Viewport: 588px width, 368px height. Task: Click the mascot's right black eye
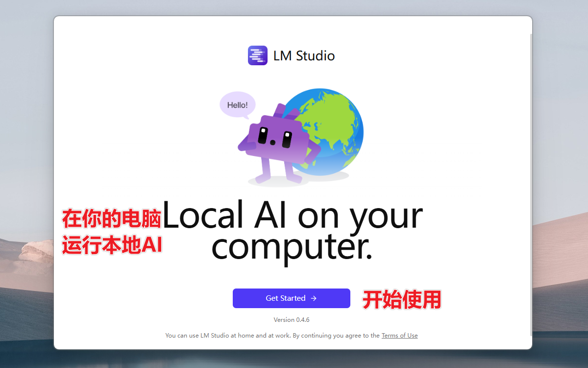pyautogui.click(x=286, y=139)
